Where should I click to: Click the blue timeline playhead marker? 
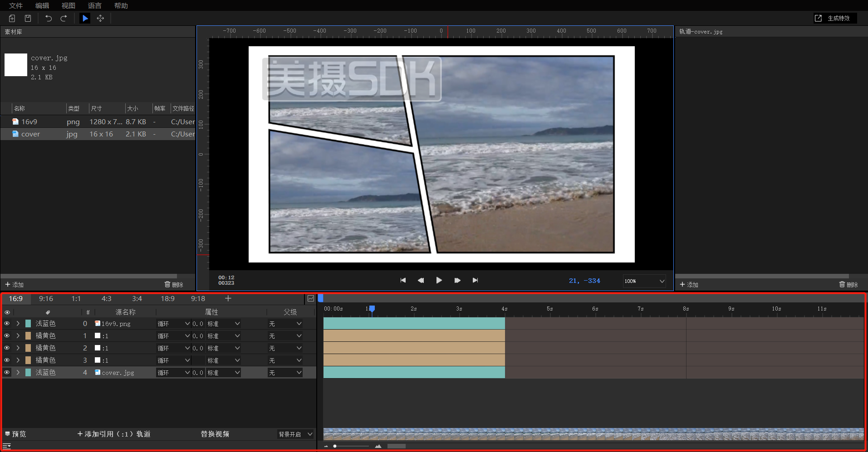(x=372, y=309)
